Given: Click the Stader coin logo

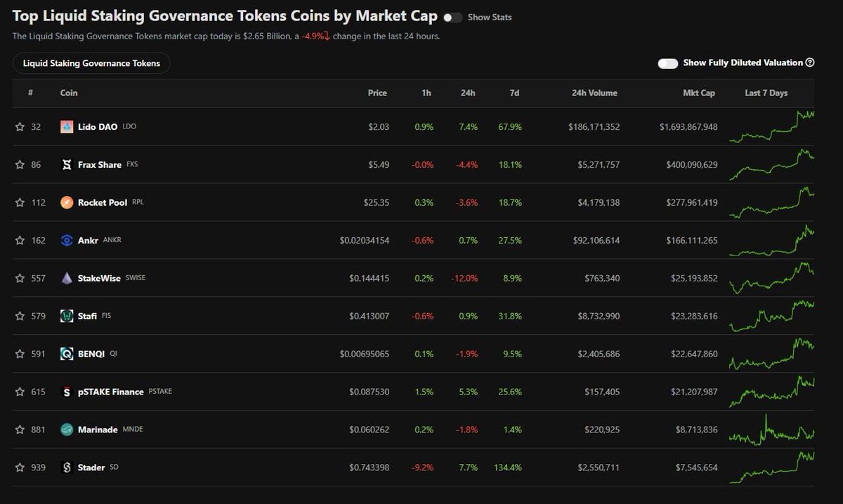Looking at the screenshot, I should pyautogui.click(x=67, y=467).
